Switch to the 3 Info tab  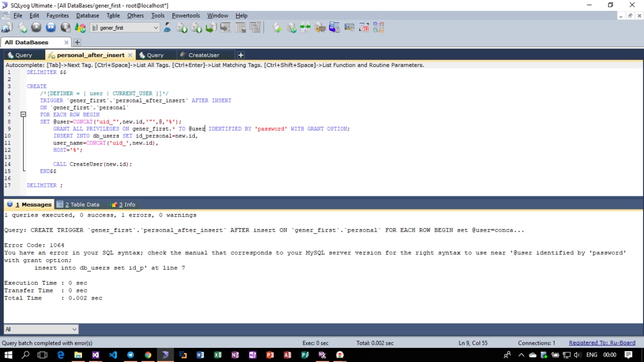pyautogui.click(x=123, y=204)
